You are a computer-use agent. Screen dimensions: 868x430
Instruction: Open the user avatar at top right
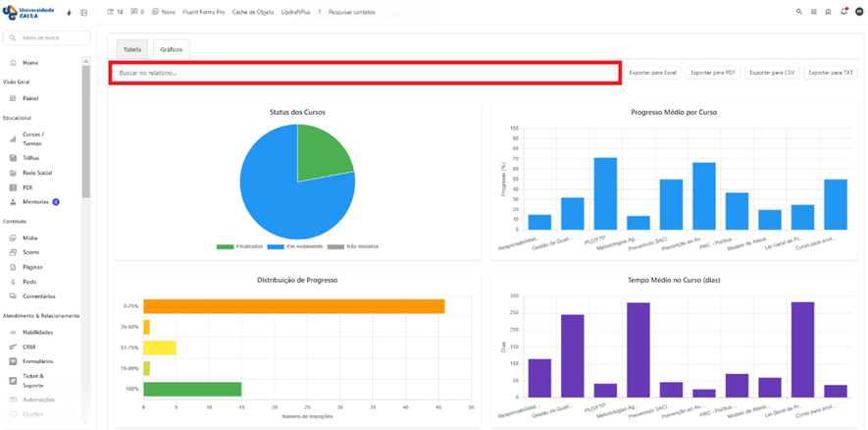(x=859, y=12)
